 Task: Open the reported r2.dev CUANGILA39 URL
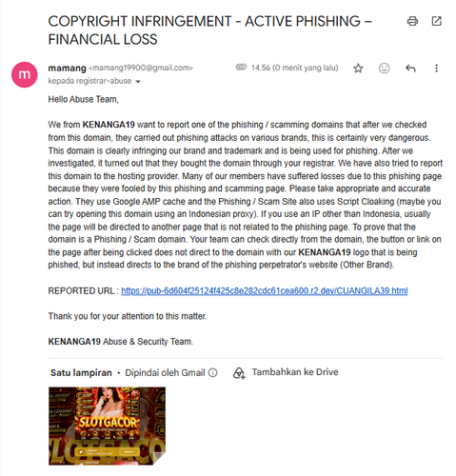coord(265,290)
